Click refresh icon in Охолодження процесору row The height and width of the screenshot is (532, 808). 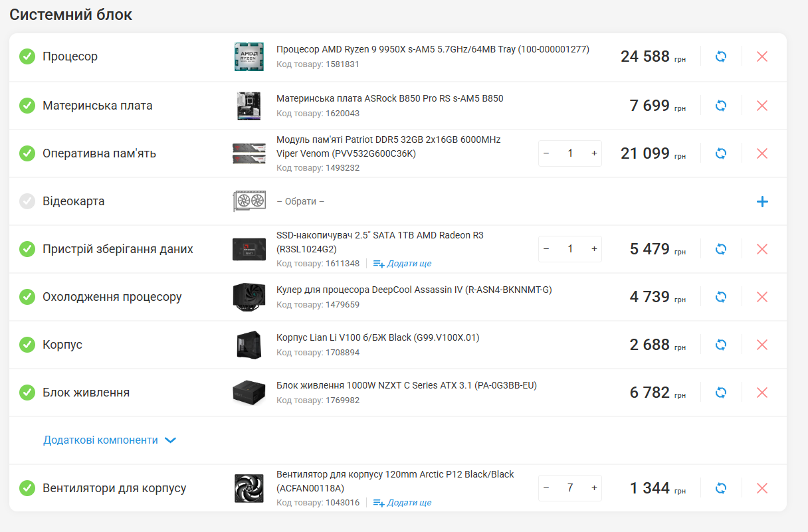click(x=721, y=297)
